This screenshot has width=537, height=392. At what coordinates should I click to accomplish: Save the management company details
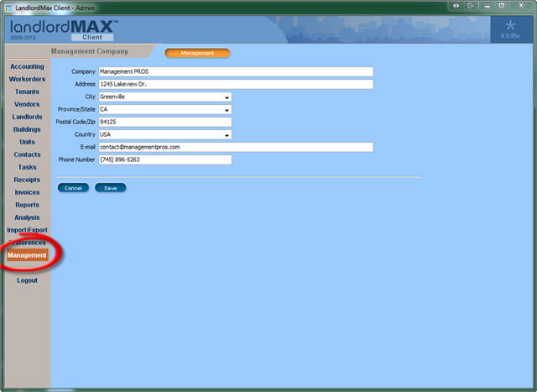click(x=110, y=188)
